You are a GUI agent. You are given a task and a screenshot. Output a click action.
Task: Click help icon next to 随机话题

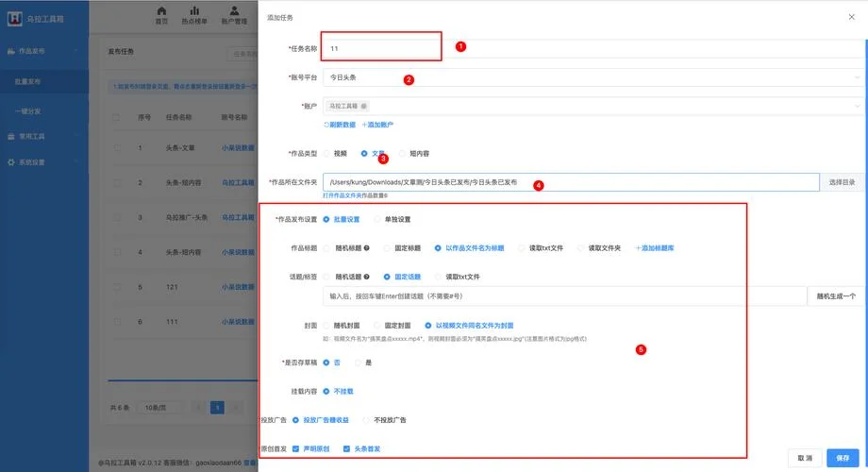pyautogui.click(x=366, y=277)
